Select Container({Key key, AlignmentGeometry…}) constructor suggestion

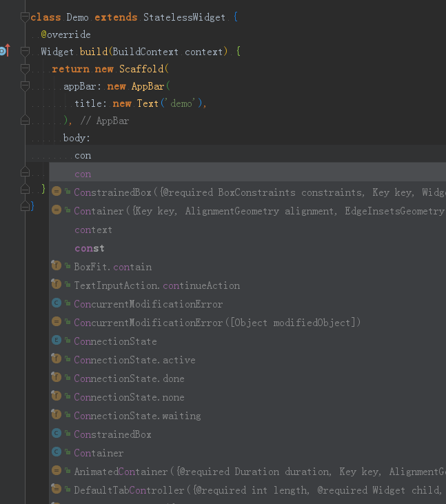[247, 211]
